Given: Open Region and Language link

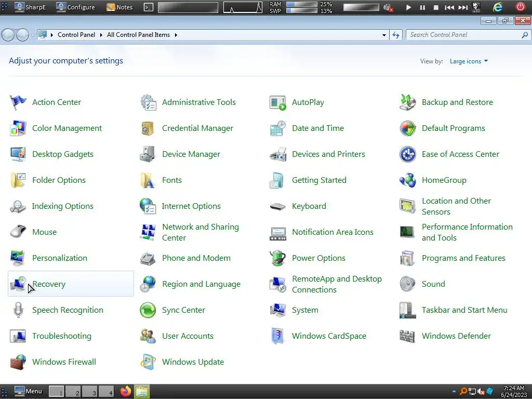Looking at the screenshot, I should click(201, 284).
